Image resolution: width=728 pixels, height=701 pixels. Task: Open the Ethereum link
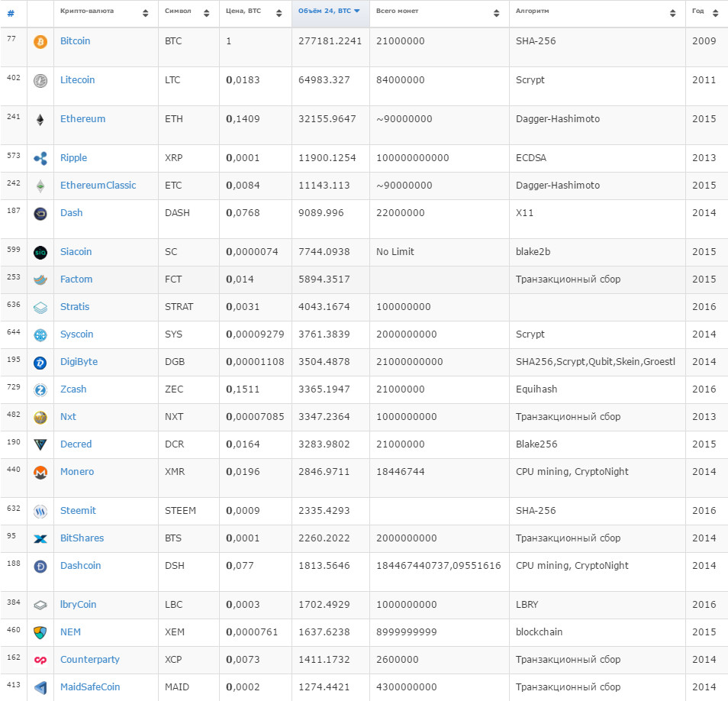coord(82,119)
